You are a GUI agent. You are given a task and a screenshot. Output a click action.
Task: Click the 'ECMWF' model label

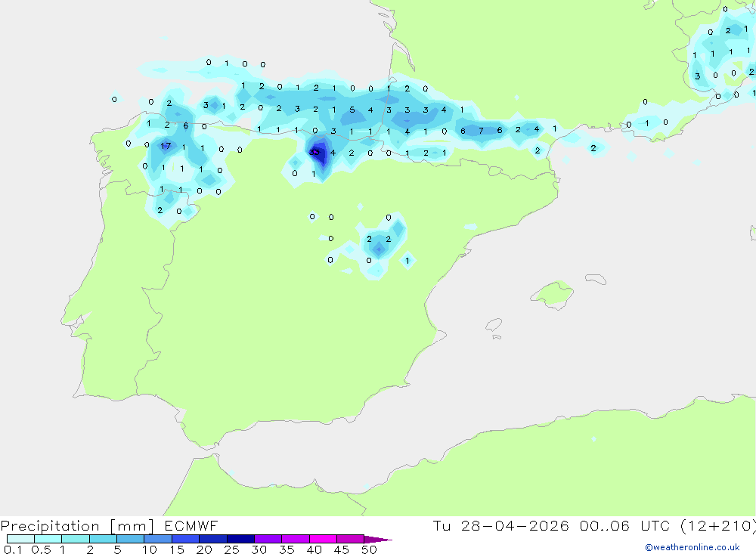[191, 525]
